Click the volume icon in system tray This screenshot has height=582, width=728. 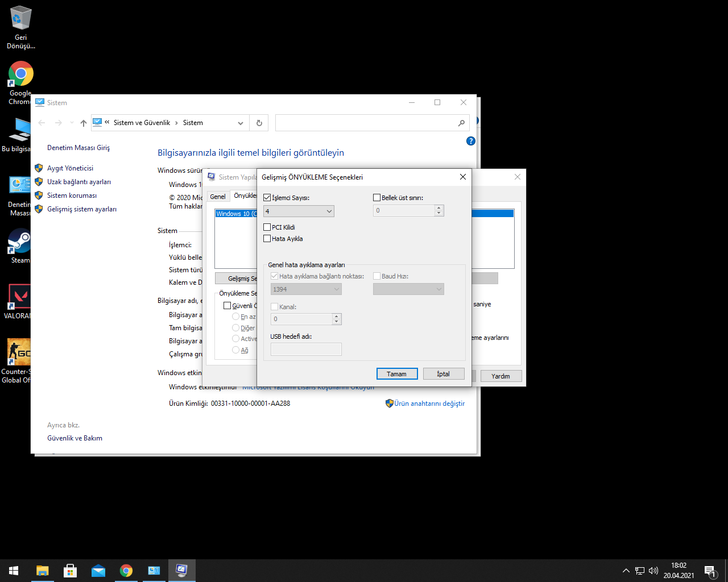point(653,571)
